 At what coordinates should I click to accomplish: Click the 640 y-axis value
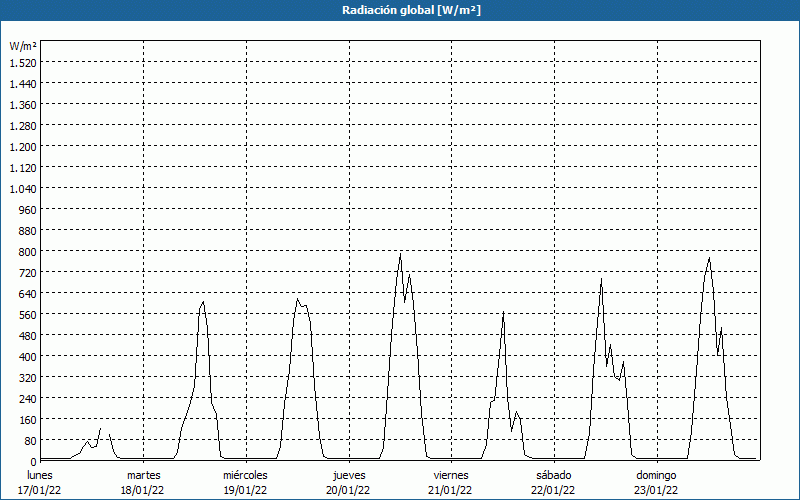click(28, 294)
